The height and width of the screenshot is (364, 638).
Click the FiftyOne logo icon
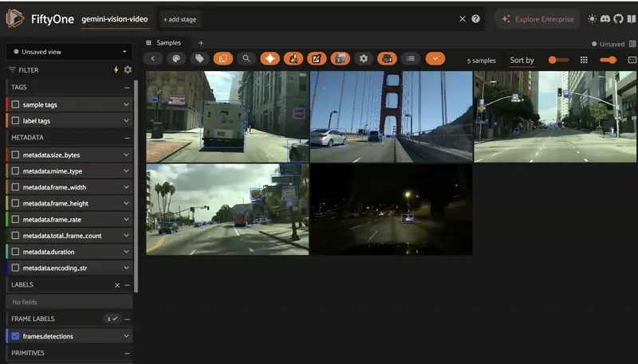tap(15, 18)
